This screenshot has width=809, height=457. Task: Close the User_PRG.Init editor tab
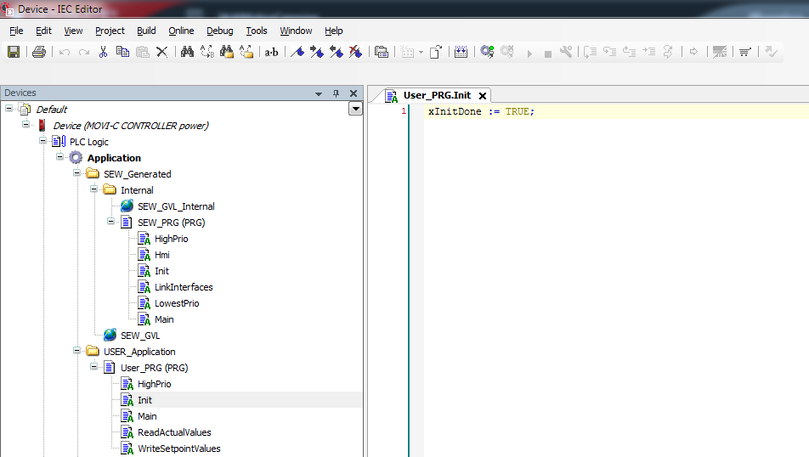pyautogui.click(x=482, y=96)
